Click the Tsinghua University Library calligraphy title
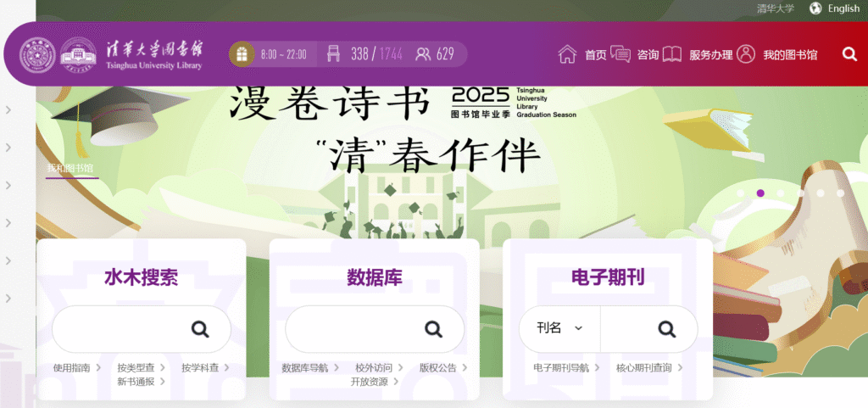Viewport: 868px width, 408px height. point(154,54)
